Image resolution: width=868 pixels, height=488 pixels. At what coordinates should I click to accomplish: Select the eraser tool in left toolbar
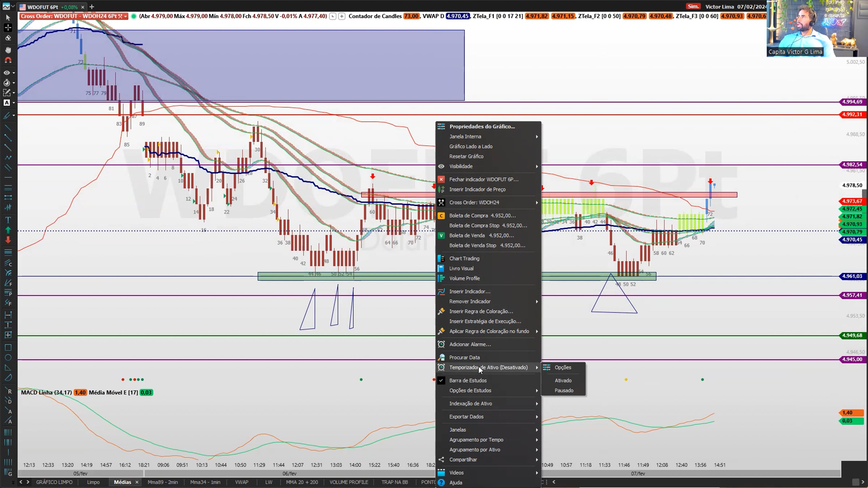click(x=8, y=38)
